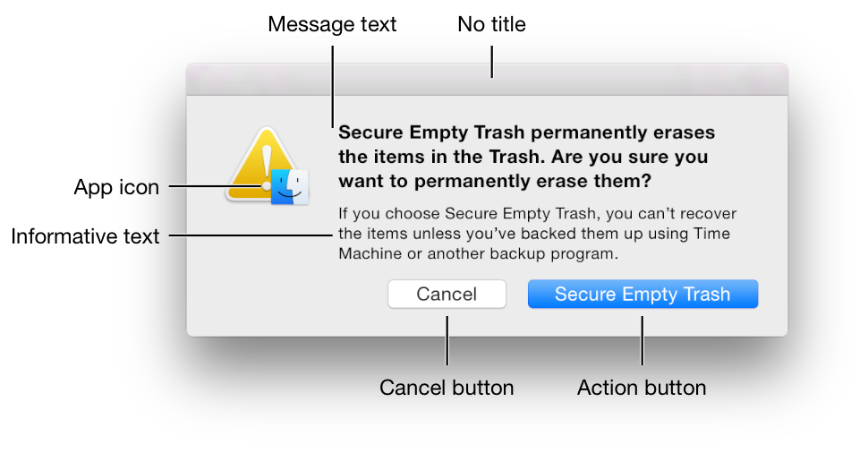Click the bold message text heading
The image size is (868, 453).
point(526,157)
